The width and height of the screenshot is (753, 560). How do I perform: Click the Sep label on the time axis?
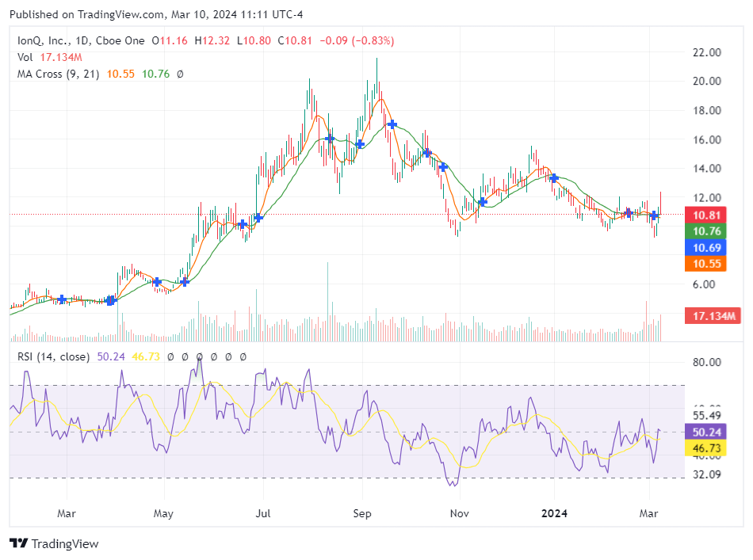362,514
